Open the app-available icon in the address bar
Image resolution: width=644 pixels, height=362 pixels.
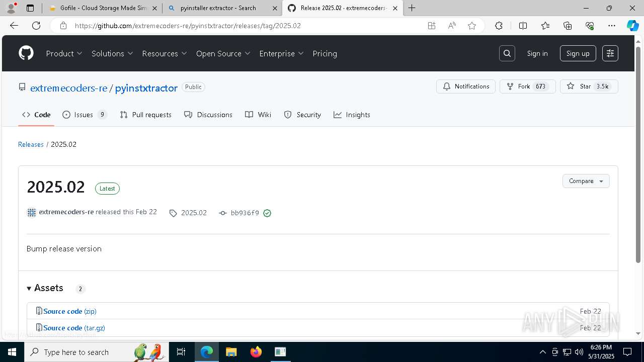coord(432,26)
